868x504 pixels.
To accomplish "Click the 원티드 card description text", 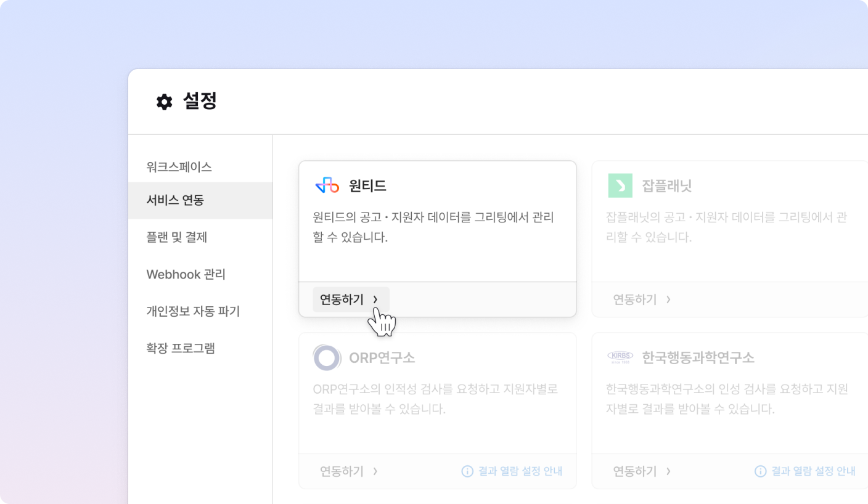I will 433,227.
